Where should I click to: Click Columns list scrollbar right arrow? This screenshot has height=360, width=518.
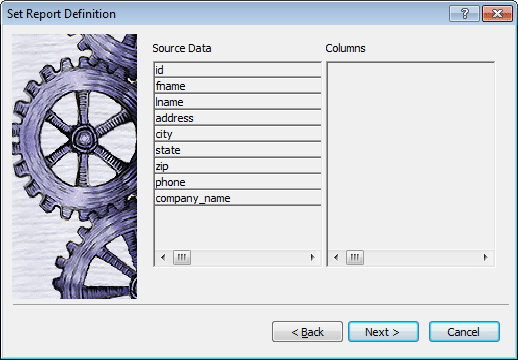tap(486, 257)
